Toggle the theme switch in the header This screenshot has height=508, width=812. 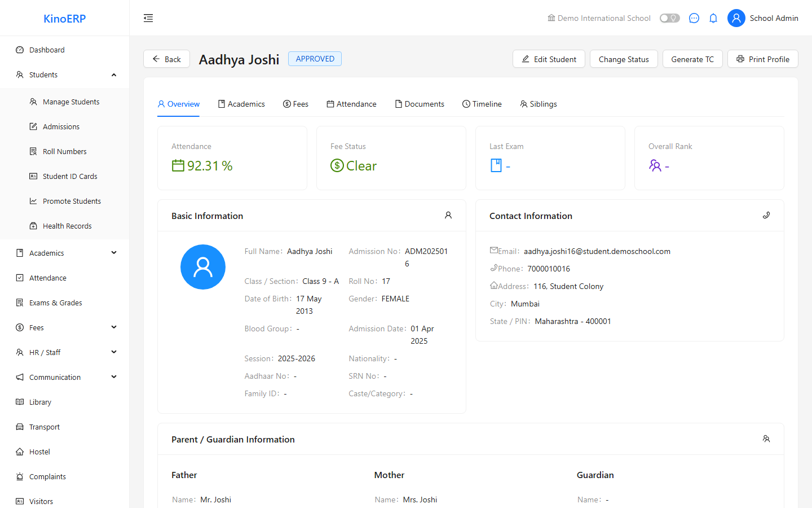pyautogui.click(x=670, y=18)
